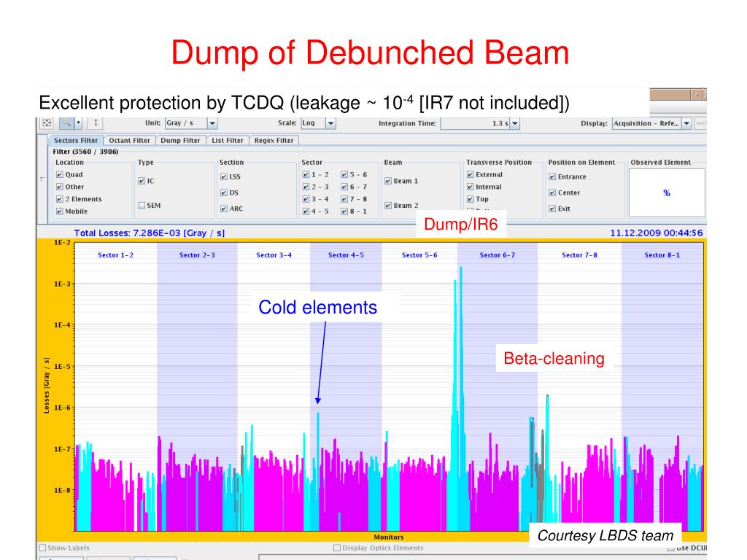
Task: Click the vertical autoscale arrow icon
Action: [x=96, y=122]
